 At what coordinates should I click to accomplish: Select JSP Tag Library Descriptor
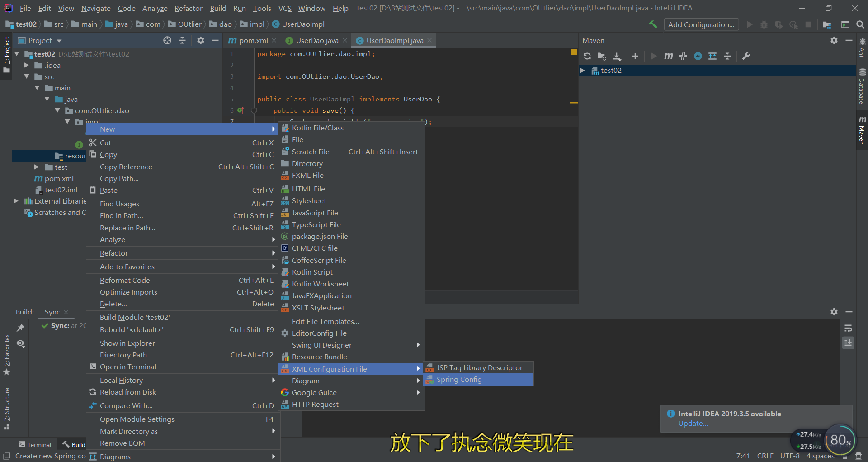(478, 367)
